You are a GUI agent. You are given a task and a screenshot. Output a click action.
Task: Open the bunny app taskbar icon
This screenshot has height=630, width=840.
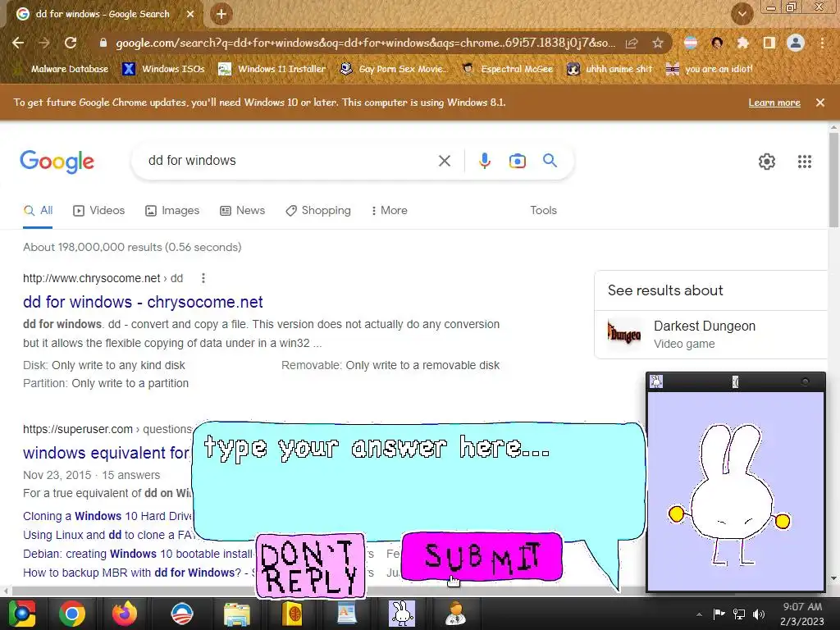pos(402,614)
